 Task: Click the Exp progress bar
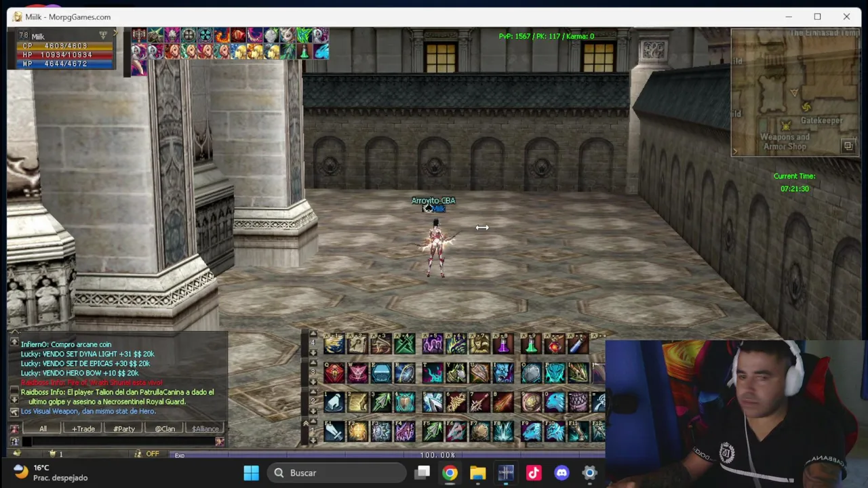387,455
